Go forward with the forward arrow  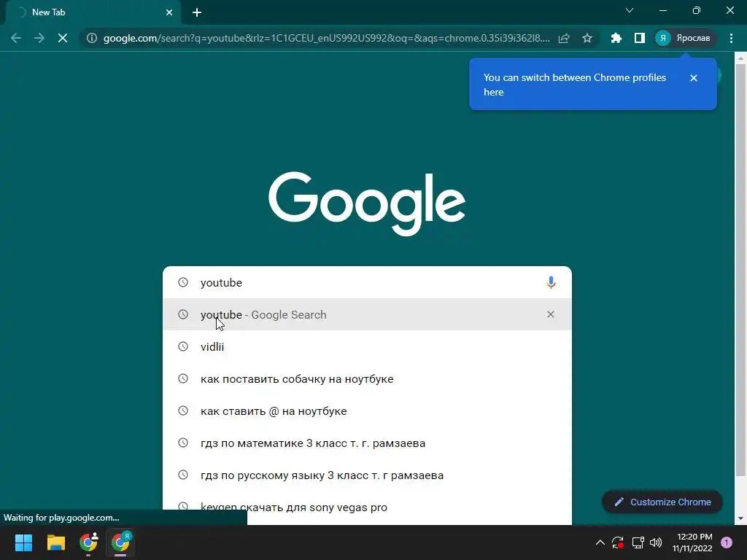pyautogui.click(x=39, y=38)
